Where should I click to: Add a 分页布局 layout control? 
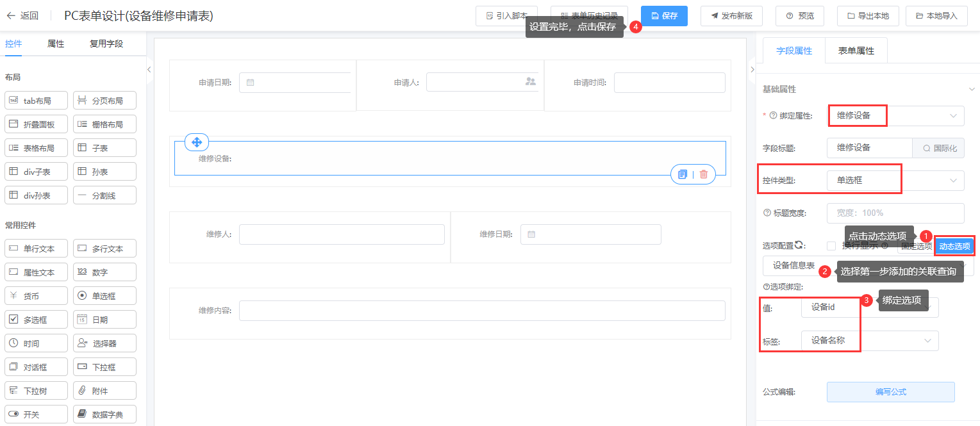pyautogui.click(x=104, y=101)
